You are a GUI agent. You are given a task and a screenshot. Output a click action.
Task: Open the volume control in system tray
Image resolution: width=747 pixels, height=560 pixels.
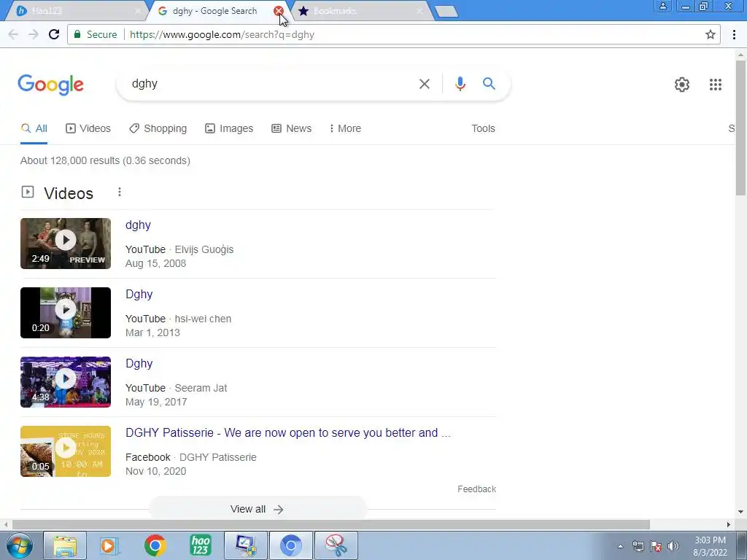(673, 546)
